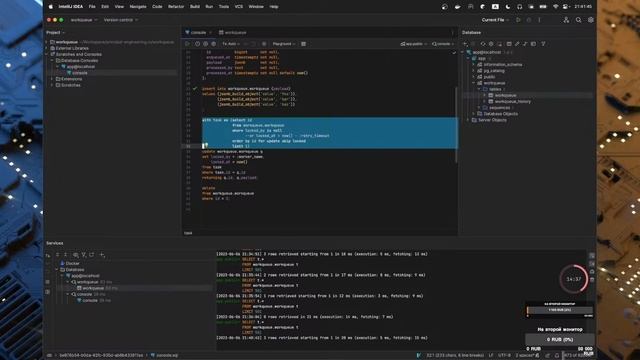
Task: Open query history clock icon in console toolbar
Action: point(197,44)
